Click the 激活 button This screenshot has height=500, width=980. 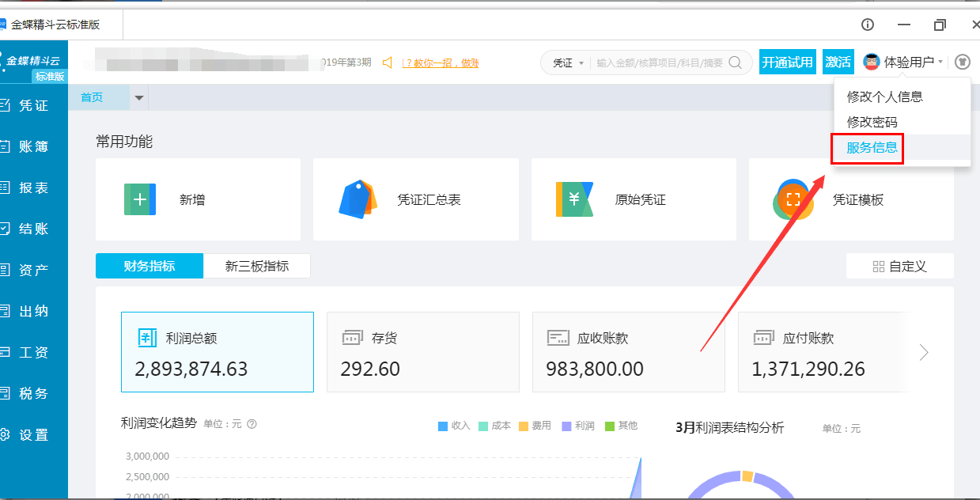click(838, 62)
